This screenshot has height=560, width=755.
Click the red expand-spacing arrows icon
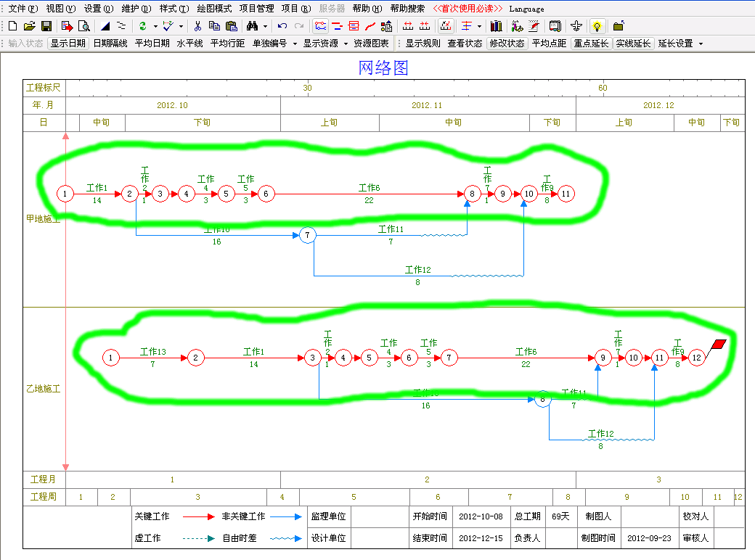point(408,26)
